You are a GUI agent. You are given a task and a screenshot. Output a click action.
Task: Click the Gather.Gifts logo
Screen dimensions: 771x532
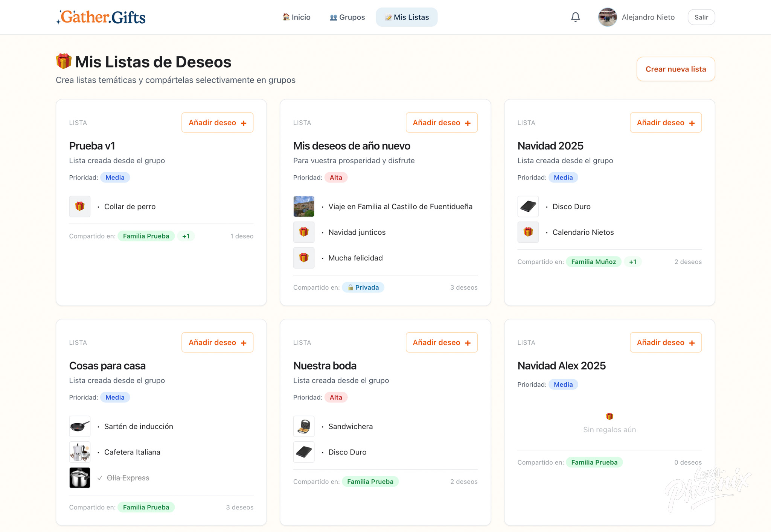coord(101,17)
